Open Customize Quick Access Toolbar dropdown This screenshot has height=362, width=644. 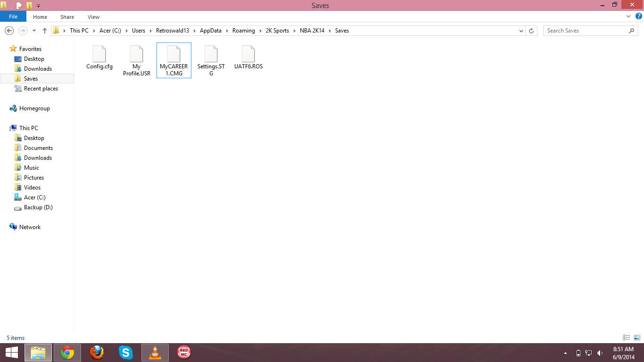point(39,6)
